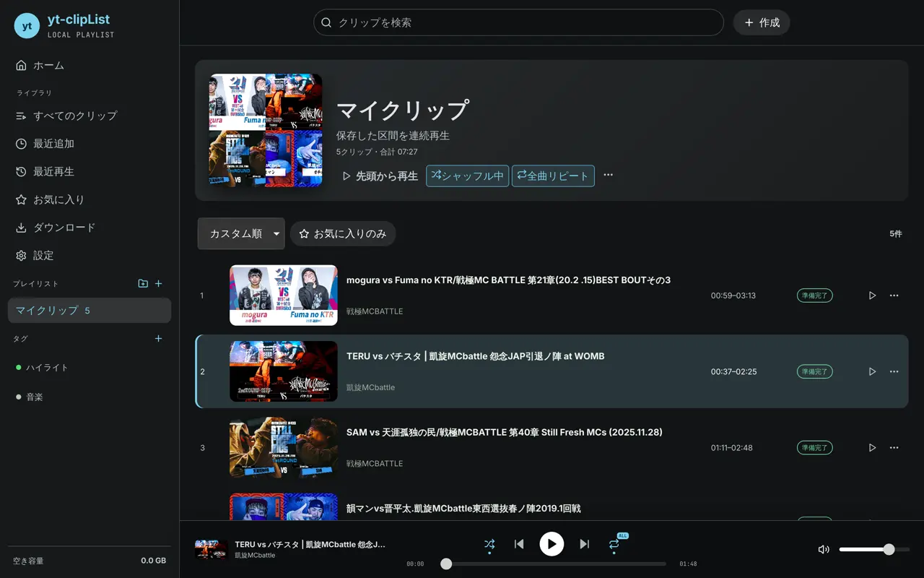The width and height of the screenshot is (924, 578).
Task: Click 準備完了 badge on TERU clip
Action: [x=814, y=371]
